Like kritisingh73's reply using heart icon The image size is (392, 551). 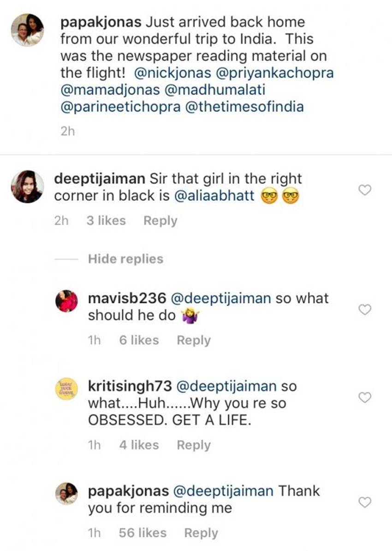click(365, 397)
